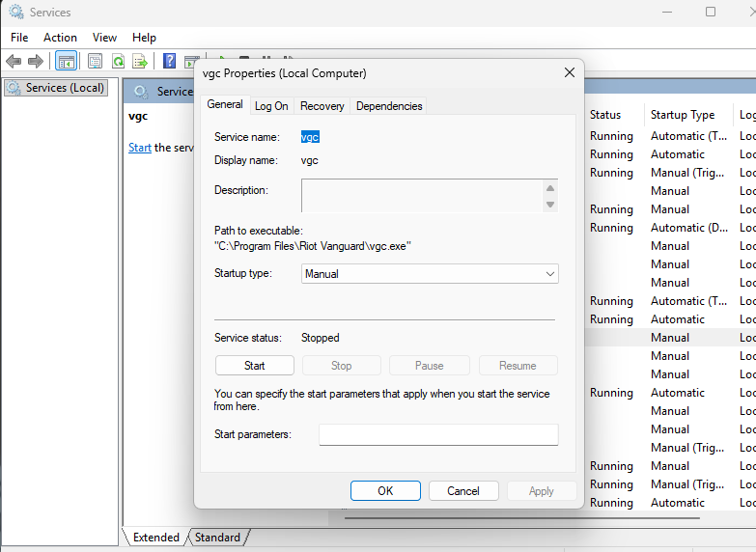Click the Status column header
The height and width of the screenshot is (552, 756).
click(x=605, y=115)
